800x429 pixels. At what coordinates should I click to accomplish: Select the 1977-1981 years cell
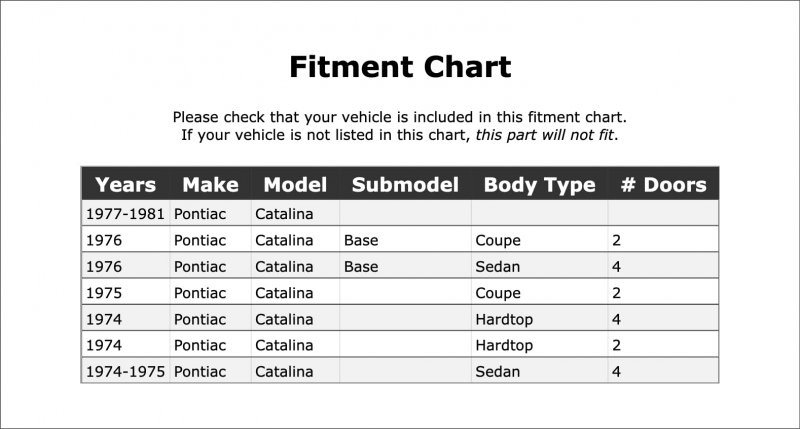(125, 214)
